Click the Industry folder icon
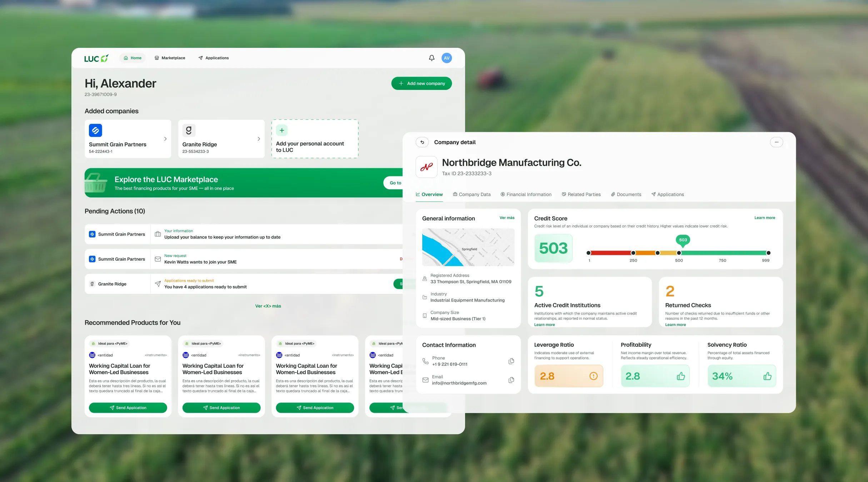 tap(425, 297)
